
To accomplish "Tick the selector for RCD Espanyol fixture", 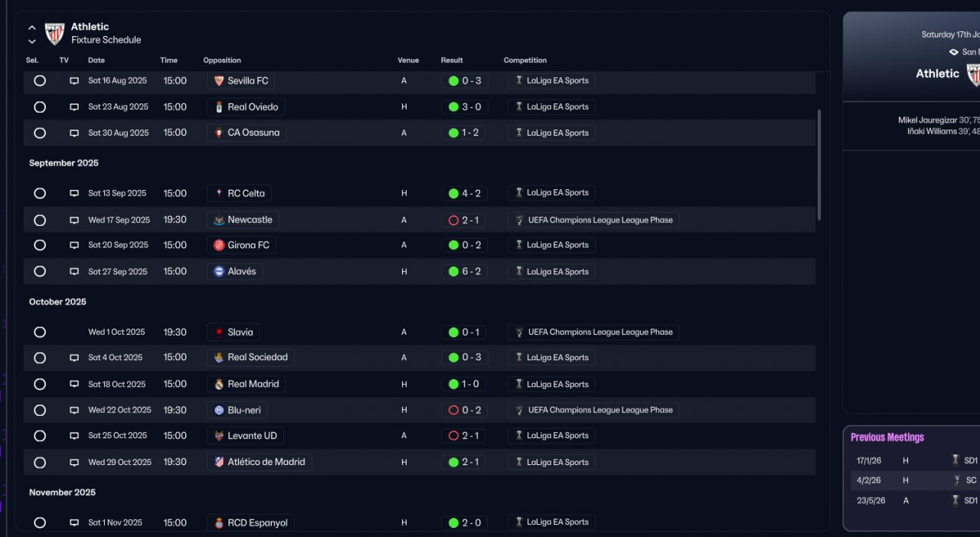I will tap(40, 522).
